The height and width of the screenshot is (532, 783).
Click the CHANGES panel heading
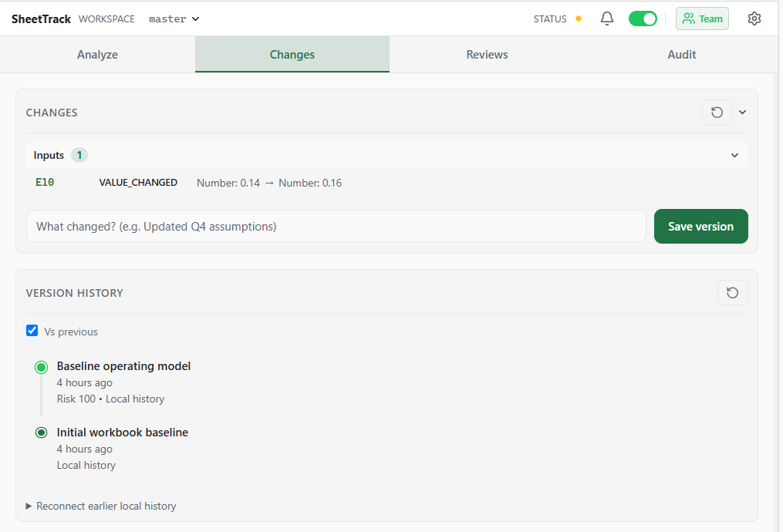coord(52,113)
